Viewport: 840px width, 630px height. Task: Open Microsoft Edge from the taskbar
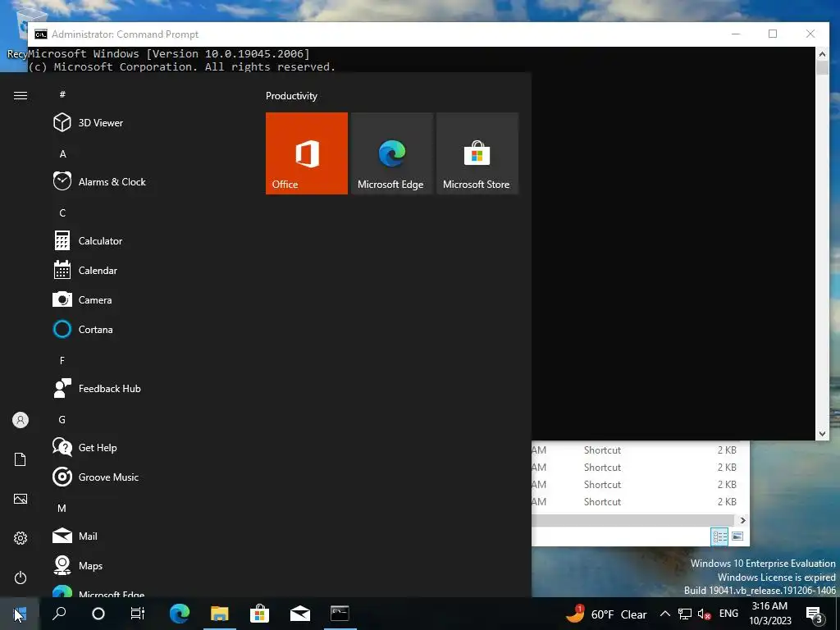180,614
